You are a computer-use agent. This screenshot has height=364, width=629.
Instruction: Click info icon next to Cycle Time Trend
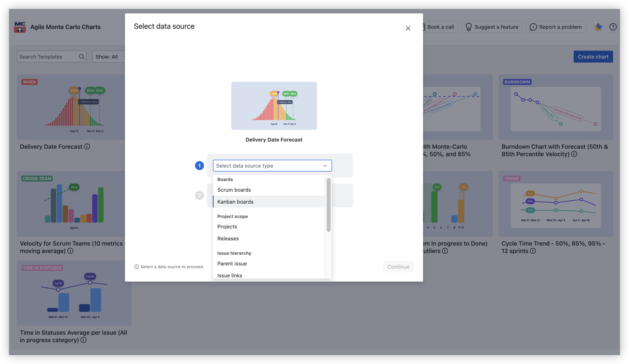[533, 251]
